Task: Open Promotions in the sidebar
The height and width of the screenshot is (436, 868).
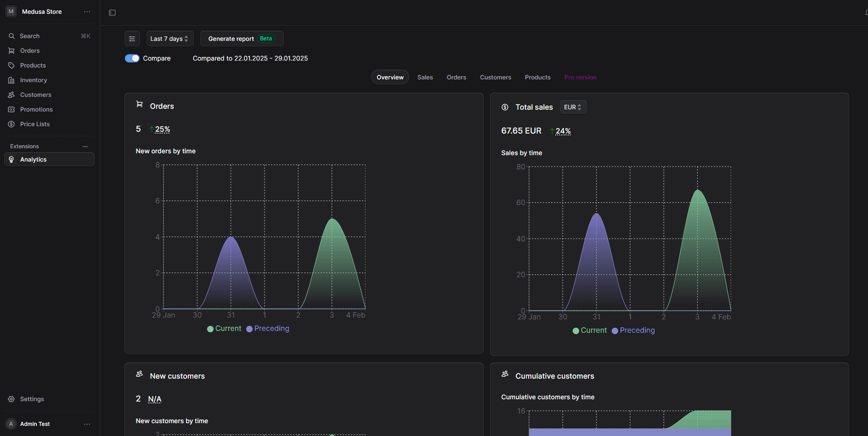Action: tap(36, 110)
